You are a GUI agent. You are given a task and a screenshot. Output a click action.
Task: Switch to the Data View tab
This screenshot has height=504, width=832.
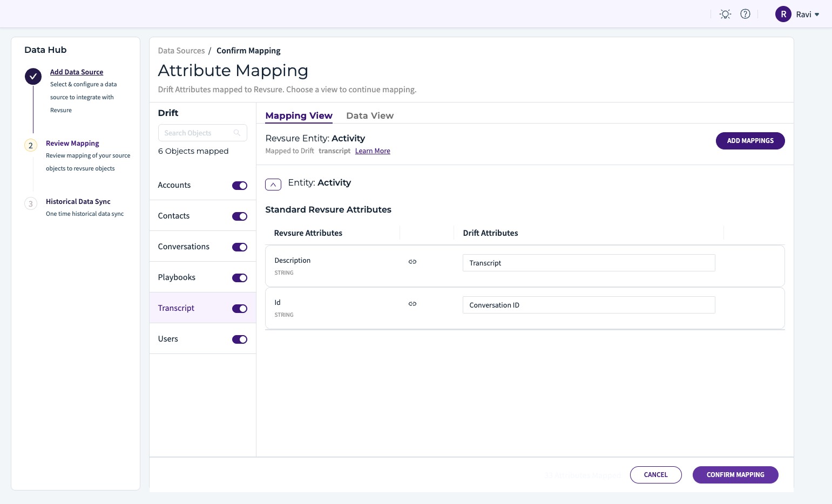[370, 115]
